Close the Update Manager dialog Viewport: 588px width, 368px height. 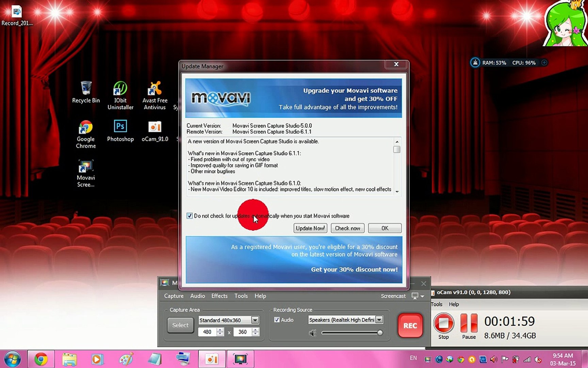click(396, 64)
